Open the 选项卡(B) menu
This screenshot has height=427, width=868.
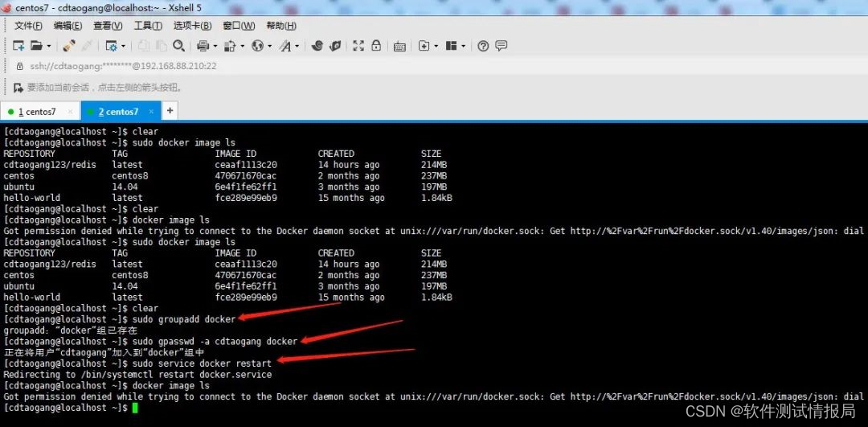[192, 26]
